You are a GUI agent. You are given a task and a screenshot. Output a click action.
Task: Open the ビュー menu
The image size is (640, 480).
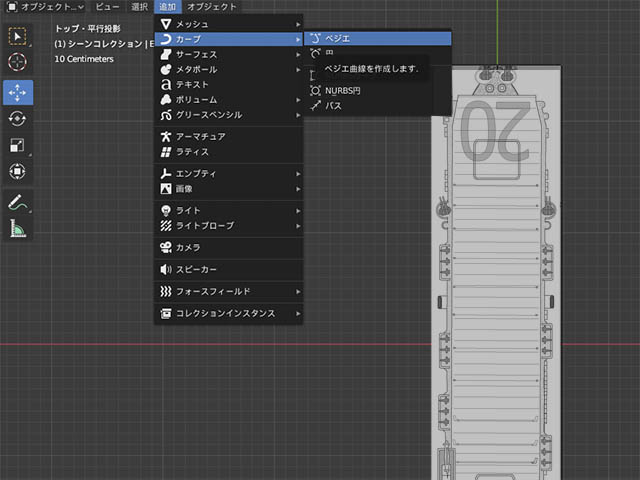[108, 7]
